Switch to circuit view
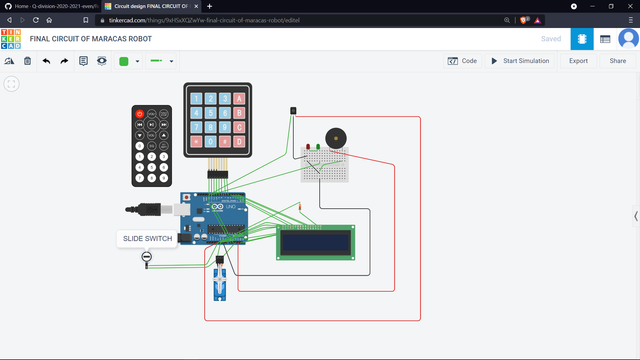The width and height of the screenshot is (640, 360). pos(582,39)
